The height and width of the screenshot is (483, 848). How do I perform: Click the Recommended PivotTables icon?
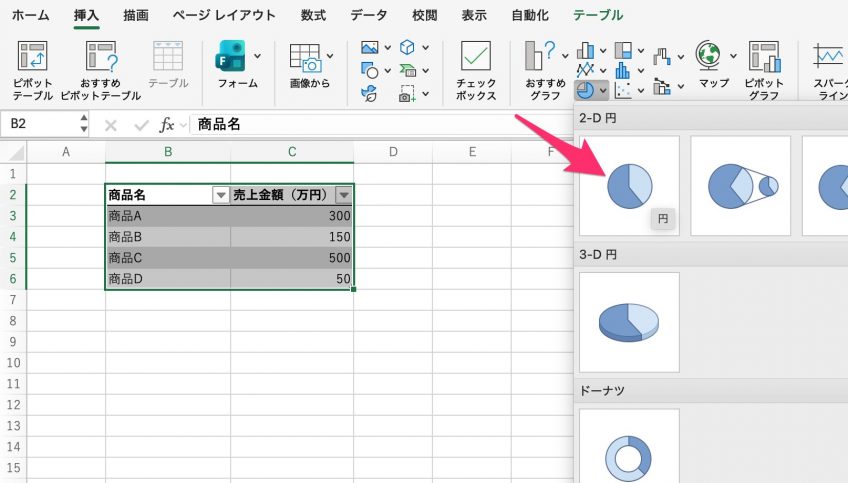click(x=100, y=58)
